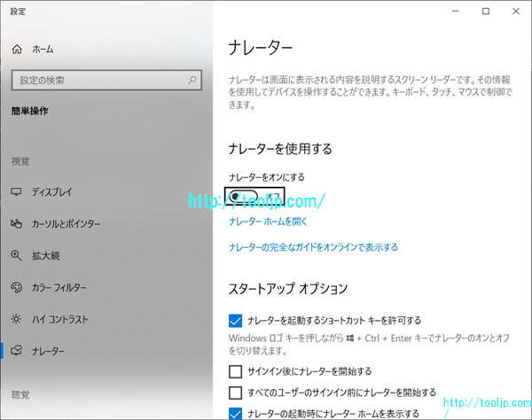Select the Narrator icon in the sidebar
Screen dimensions: 532x420
point(16,351)
